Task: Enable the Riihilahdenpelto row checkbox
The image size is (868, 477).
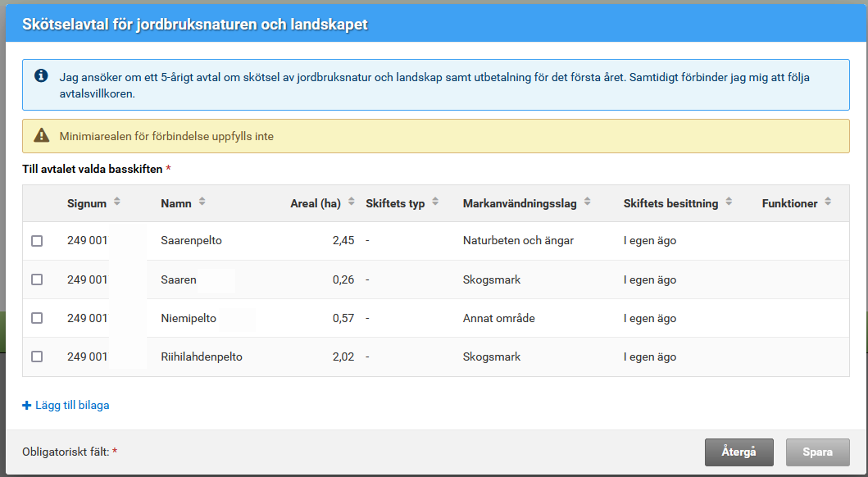Action: pos(37,356)
